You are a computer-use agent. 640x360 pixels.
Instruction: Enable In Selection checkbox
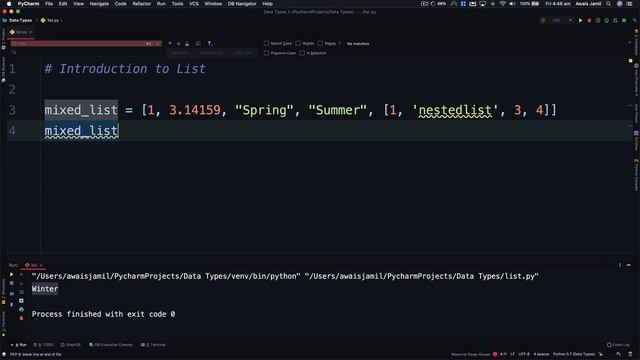302,53
